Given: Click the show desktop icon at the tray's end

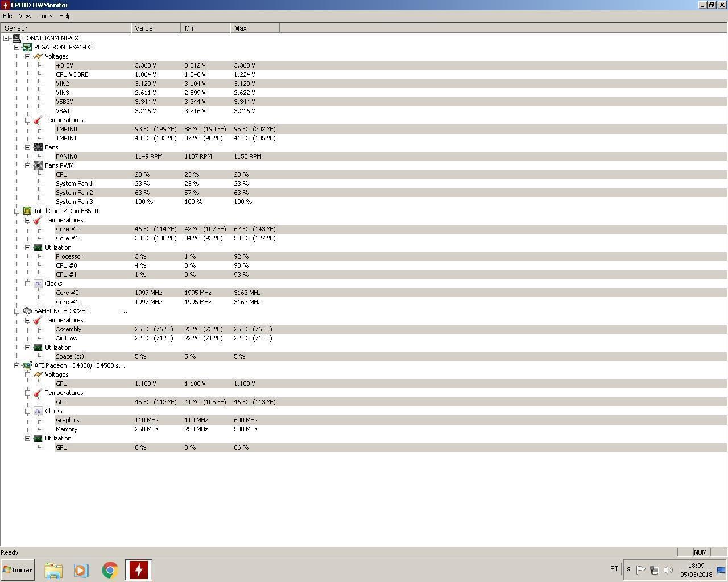Looking at the screenshot, I should 721,570.
